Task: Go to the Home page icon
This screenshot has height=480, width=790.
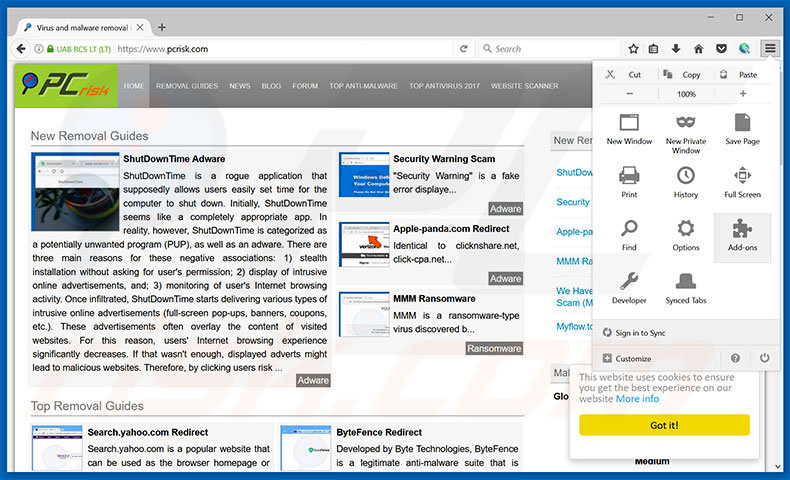Action: [698, 49]
